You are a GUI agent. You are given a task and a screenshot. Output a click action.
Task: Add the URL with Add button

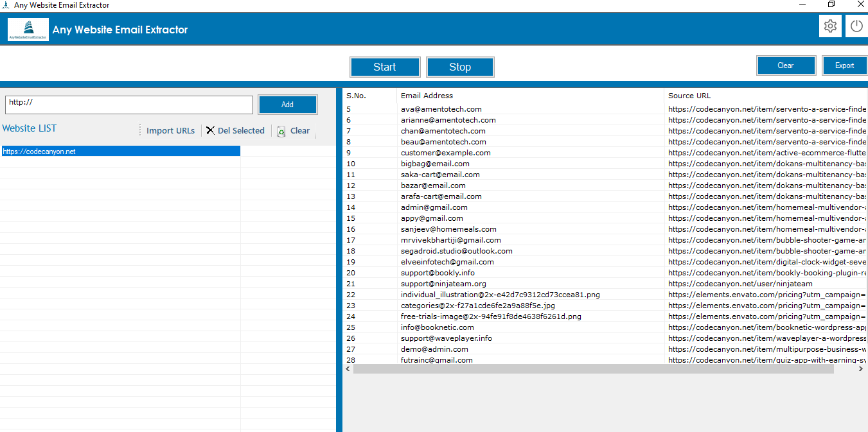[287, 105]
